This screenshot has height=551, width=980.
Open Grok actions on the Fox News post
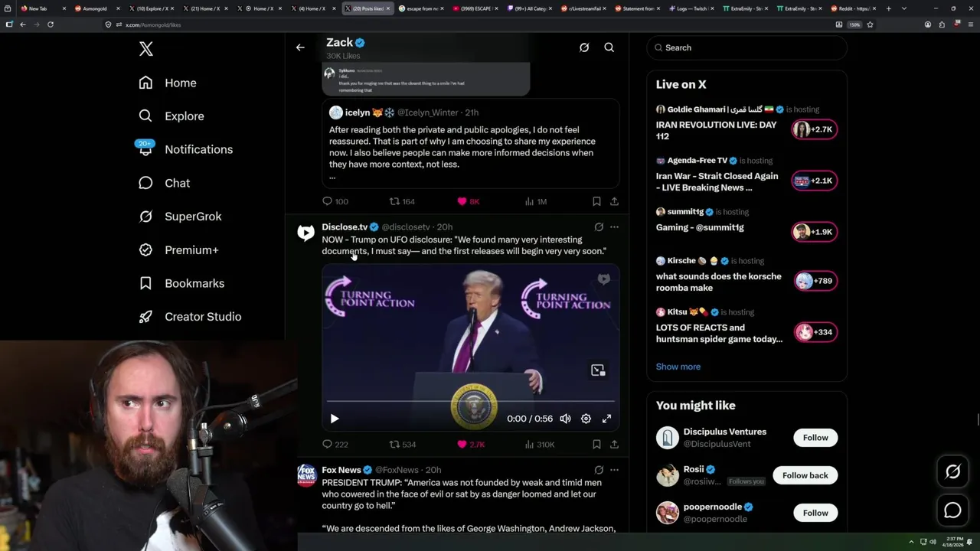coord(599,469)
